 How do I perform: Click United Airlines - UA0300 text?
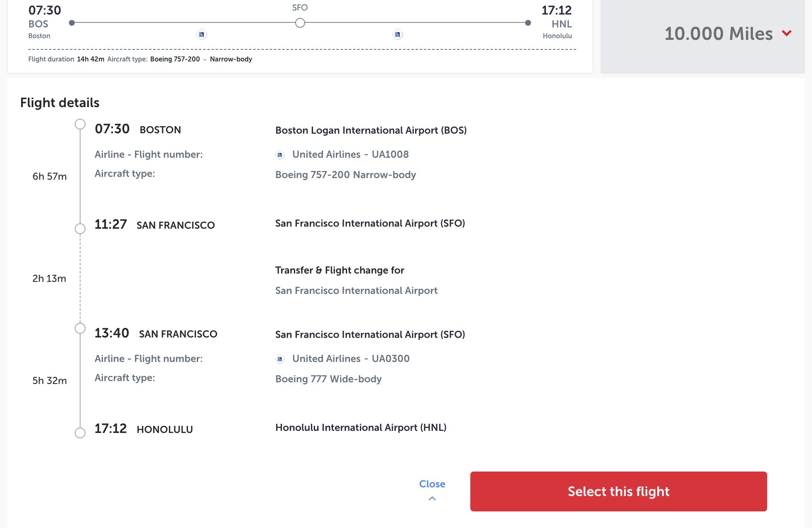click(351, 359)
